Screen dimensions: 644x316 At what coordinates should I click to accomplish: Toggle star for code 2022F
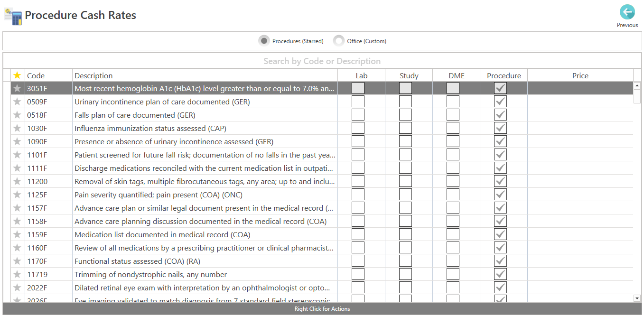[18, 288]
